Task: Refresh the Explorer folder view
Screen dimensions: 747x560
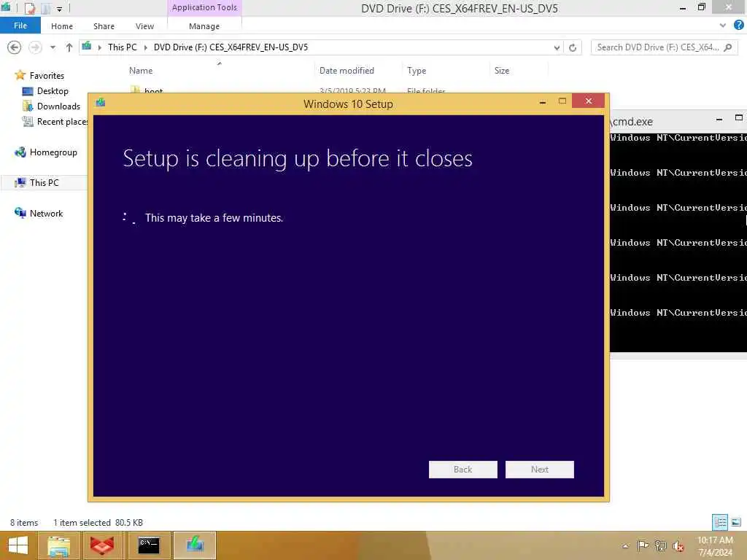Action: tap(573, 47)
